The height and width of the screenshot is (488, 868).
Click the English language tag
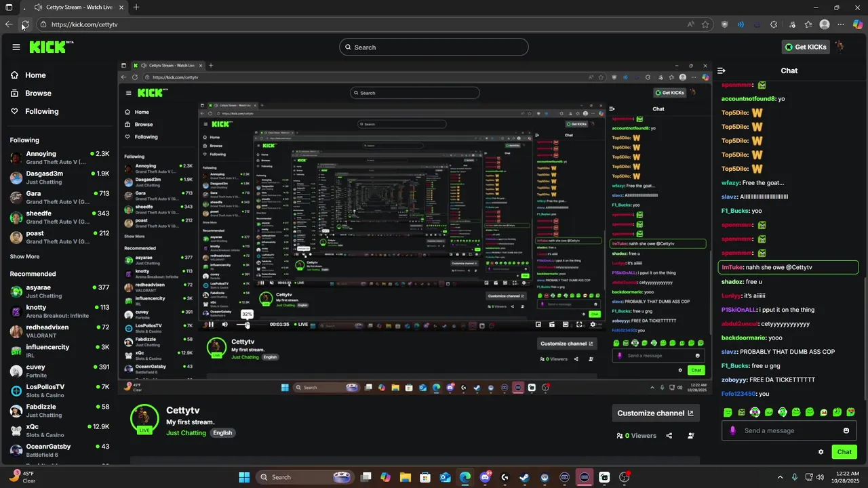coord(222,433)
